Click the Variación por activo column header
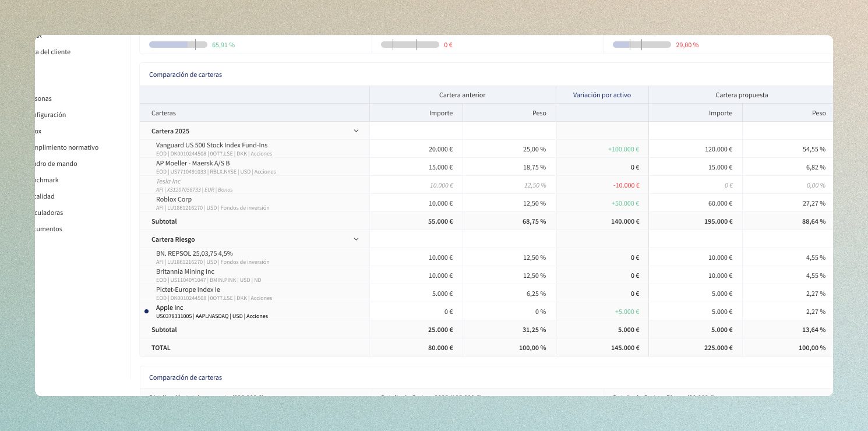Screen dimensions: 868x431 click(602, 95)
